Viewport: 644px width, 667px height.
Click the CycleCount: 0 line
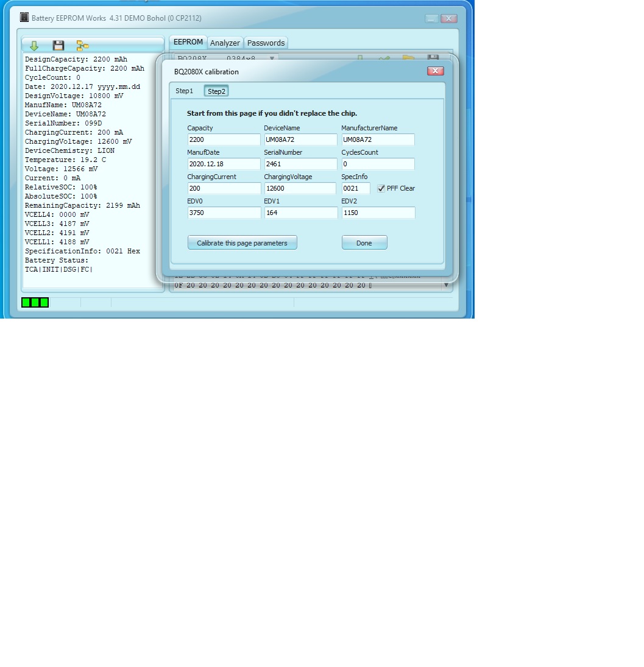point(52,77)
